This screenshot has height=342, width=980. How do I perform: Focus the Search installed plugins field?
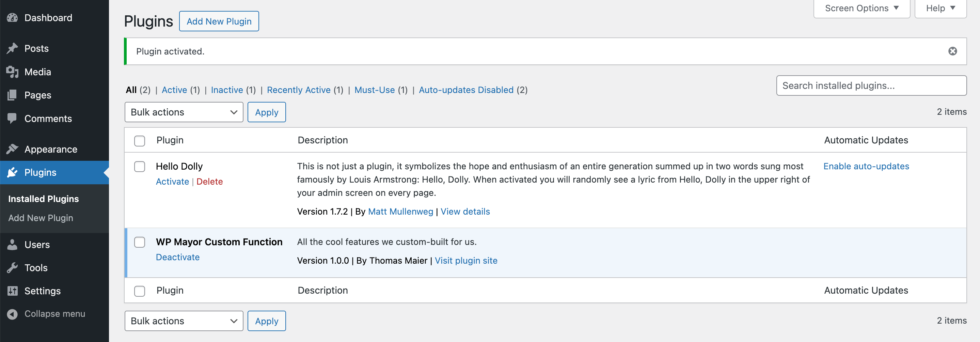[x=871, y=85]
